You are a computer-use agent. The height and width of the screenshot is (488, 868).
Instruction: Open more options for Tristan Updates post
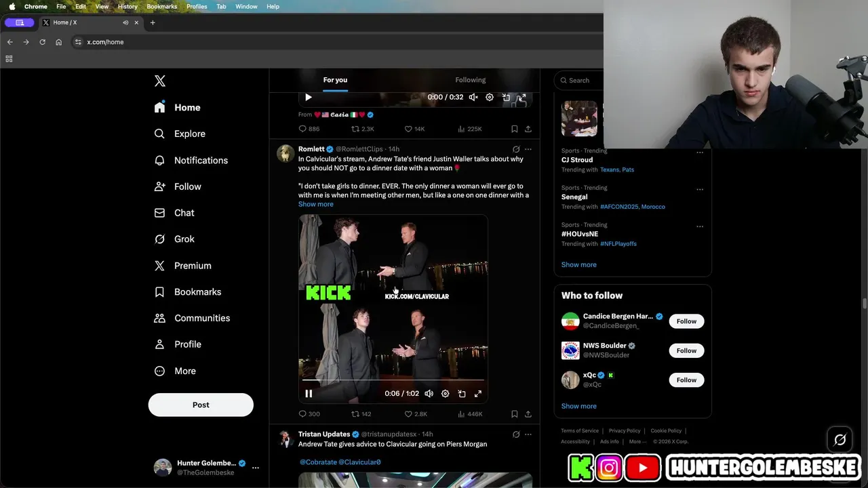[528, 434]
